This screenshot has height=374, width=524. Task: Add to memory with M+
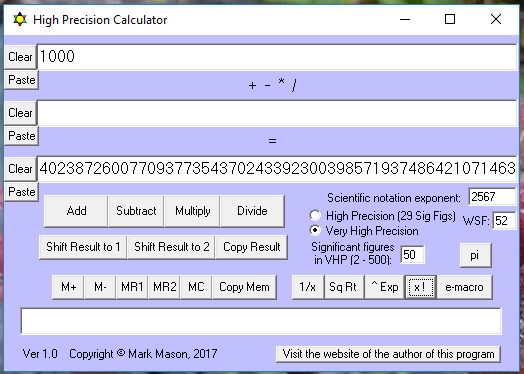(x=68, y=287)
